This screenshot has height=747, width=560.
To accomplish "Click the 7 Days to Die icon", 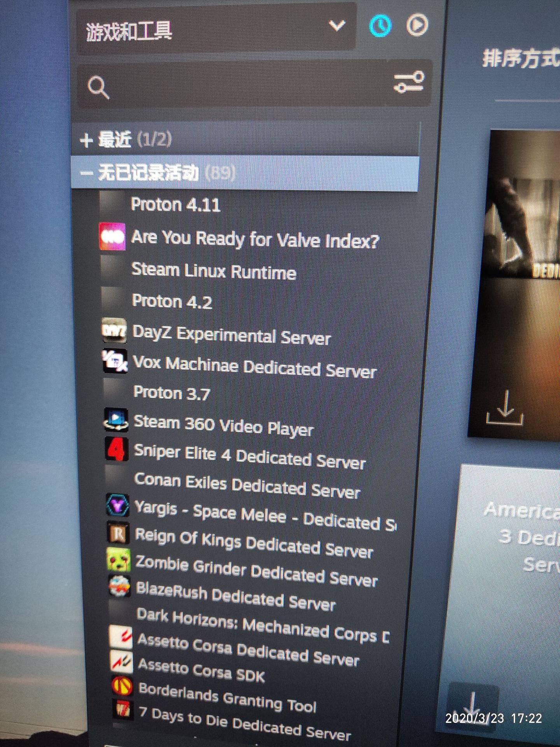I will [123, 710].
